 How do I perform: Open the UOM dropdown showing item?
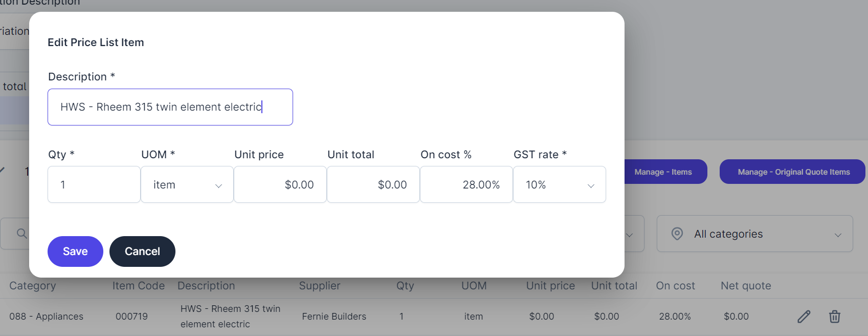(x=187, y=184)
